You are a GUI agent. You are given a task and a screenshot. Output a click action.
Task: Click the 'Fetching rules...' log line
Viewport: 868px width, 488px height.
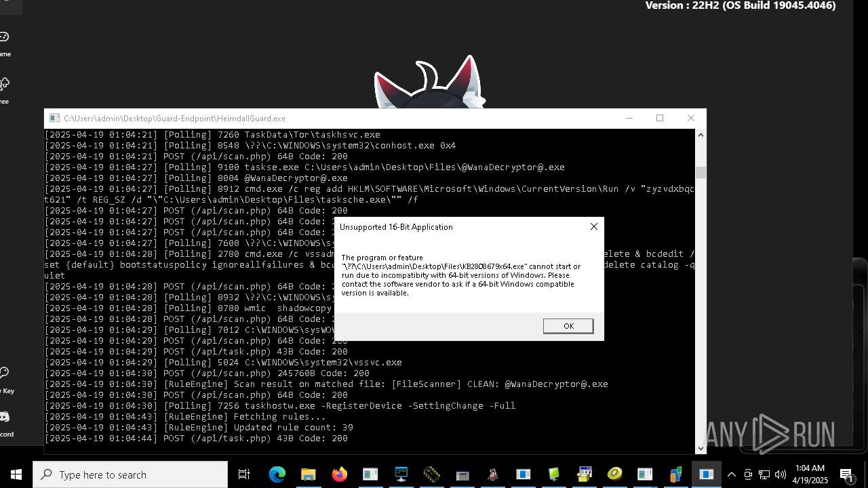(x=185, y=416)
